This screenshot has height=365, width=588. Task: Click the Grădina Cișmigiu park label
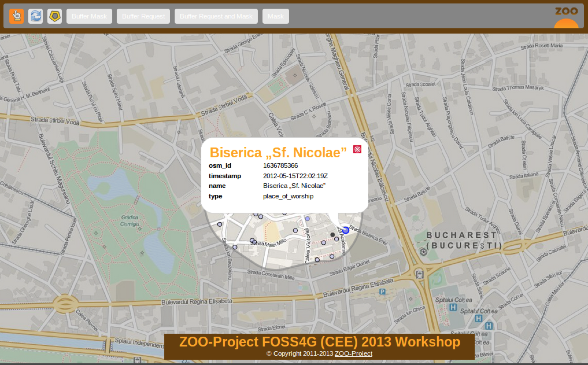(x=130, y=220)
